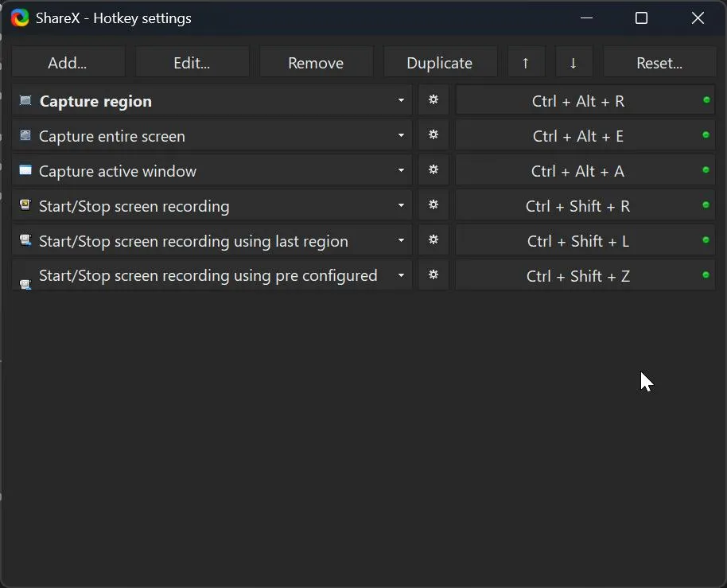Select the Capture active window row label
Image resolution: width=727 pixels, height=588 pixels.
click(x=118, y=171)
